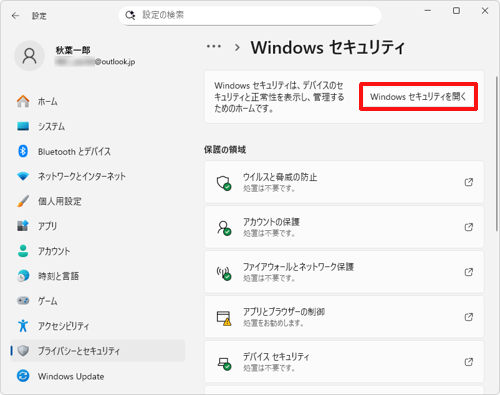The image size is (500, 395).
Task: Click the virus protection shield icon
Action: [224, 183]
